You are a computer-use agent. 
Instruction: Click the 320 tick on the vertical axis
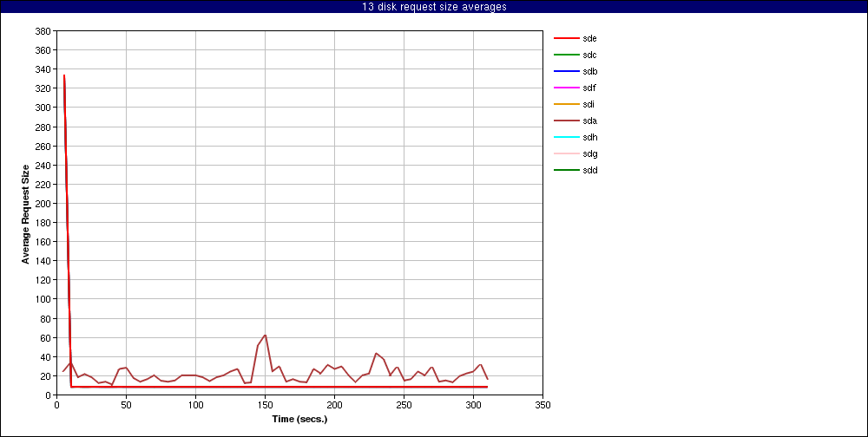point(45,88)
